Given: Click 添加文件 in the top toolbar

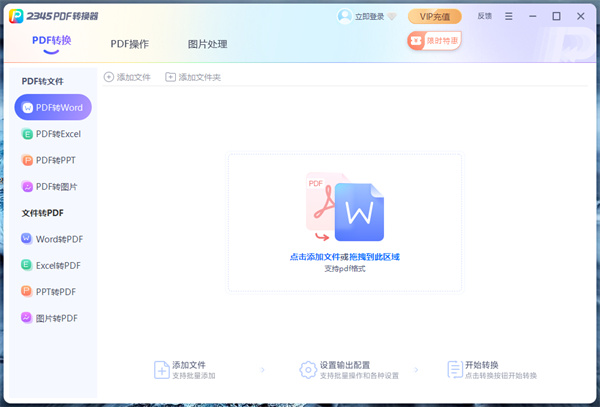Looking at the screenshot, I should click(x=127, y=77).
